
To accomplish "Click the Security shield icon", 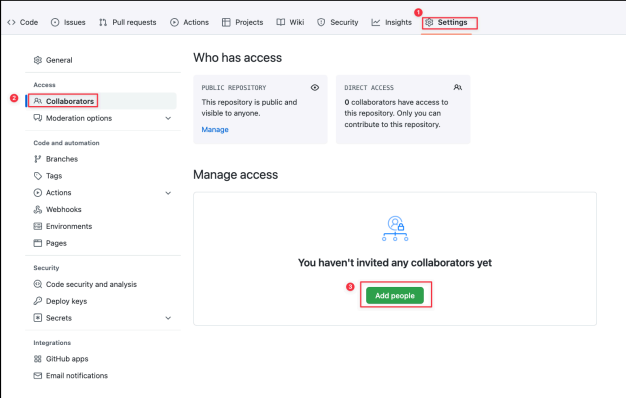I will (321, 22).
